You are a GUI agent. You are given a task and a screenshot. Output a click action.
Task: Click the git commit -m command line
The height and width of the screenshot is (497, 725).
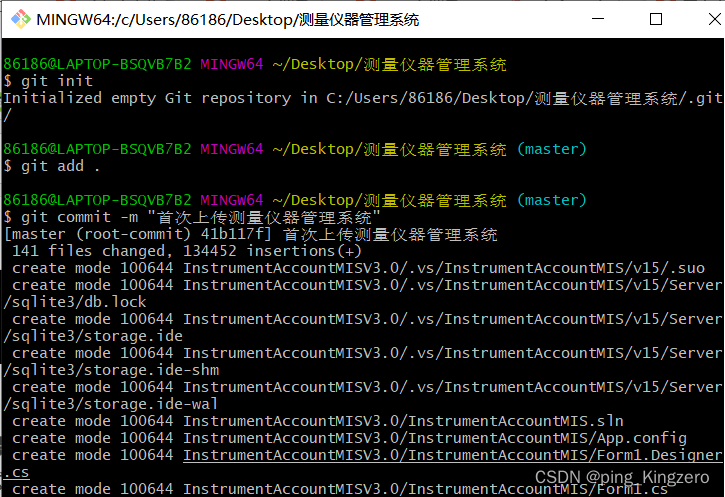coord(192,217)
